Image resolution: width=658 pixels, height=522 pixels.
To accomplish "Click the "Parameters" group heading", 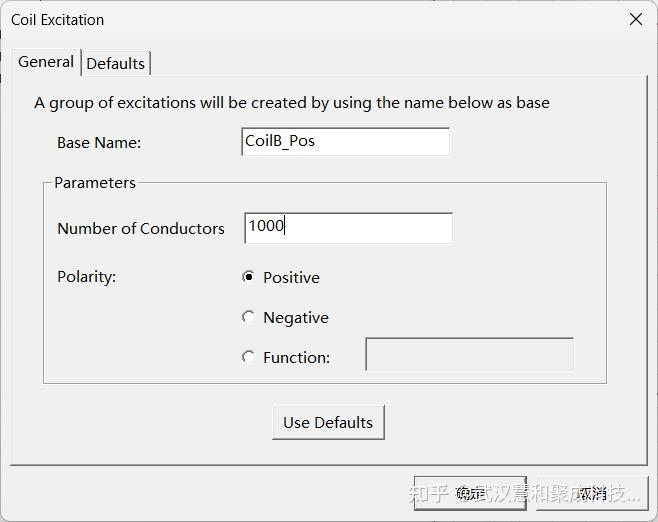I will point(95,183).
